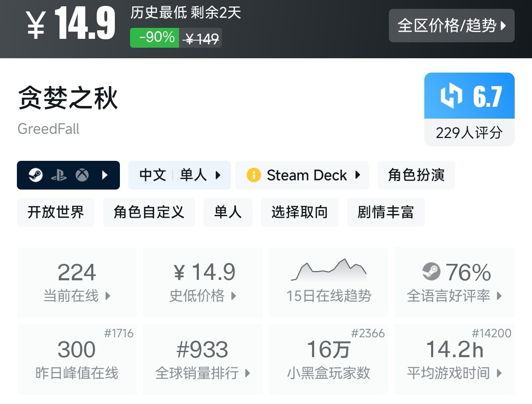
Task: Click the Xbox platform icon
Action: (82, 175)
